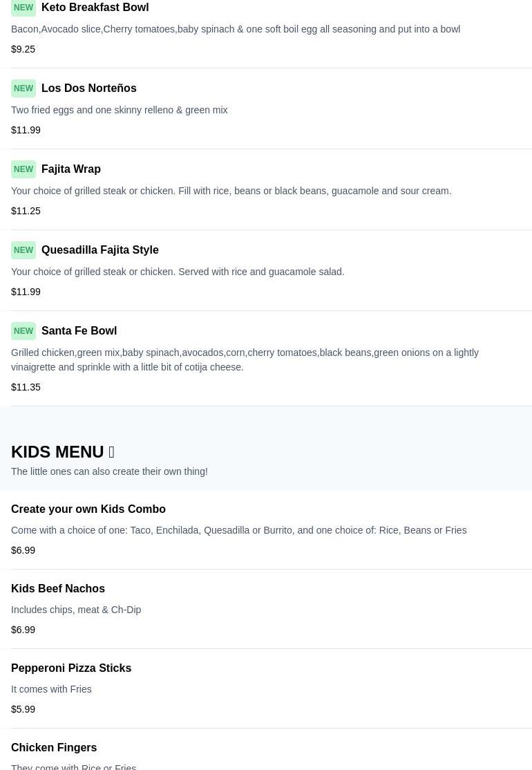Click the NEW badge beside Fajita Wrap
The image size is (532, 770).
[23, 169]
